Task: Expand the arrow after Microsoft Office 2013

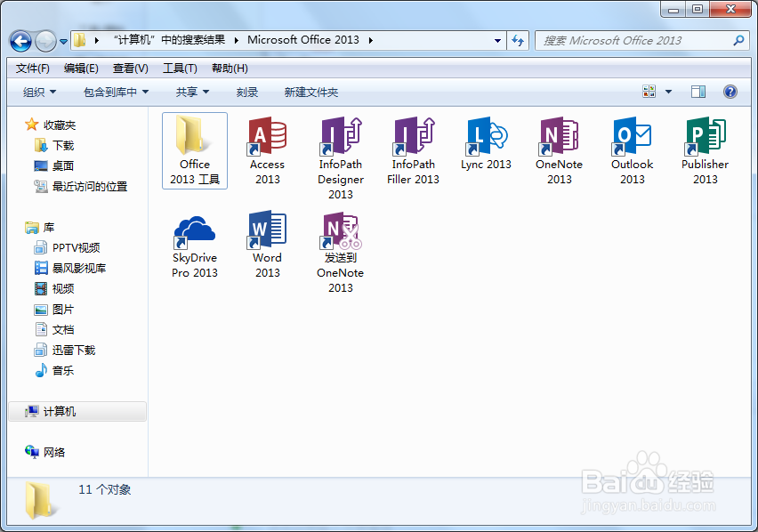Action: [371, 40]
